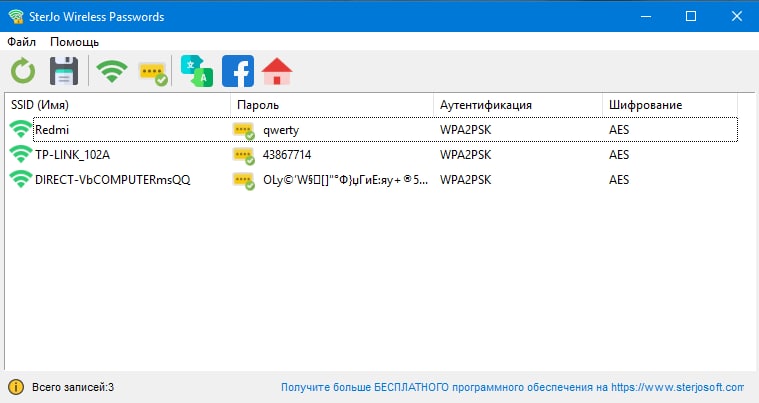This screenshot has height=403, width=759.
Task: Click the Всего записей:3 status text
Action: pos(73,387)
